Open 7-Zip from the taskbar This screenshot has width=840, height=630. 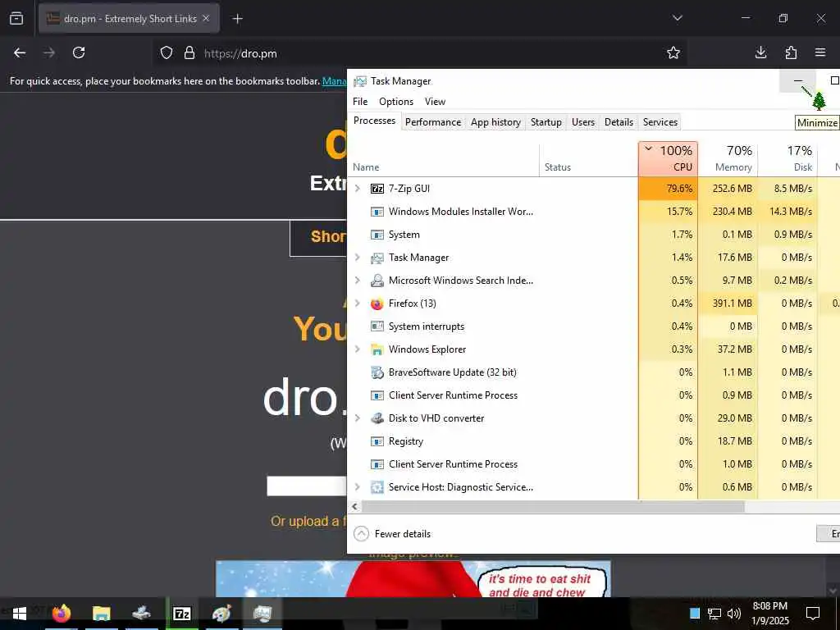182,614
